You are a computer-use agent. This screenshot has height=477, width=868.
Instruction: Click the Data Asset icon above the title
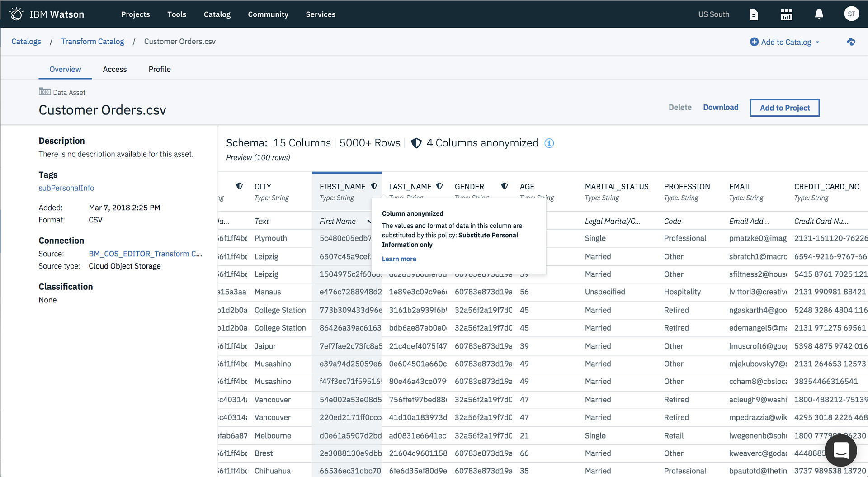point(44,92)
